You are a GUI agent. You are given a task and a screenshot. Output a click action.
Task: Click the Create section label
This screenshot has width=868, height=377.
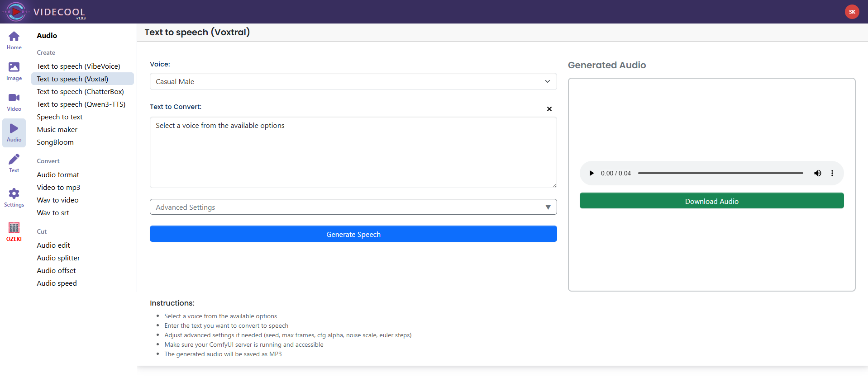click(x=46, y=52)
